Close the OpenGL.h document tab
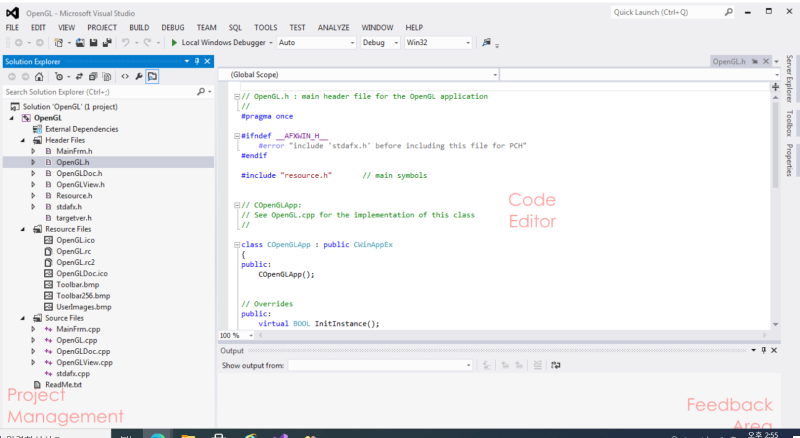This screenshot has height=438, width=800. click(x=766, y=61)
